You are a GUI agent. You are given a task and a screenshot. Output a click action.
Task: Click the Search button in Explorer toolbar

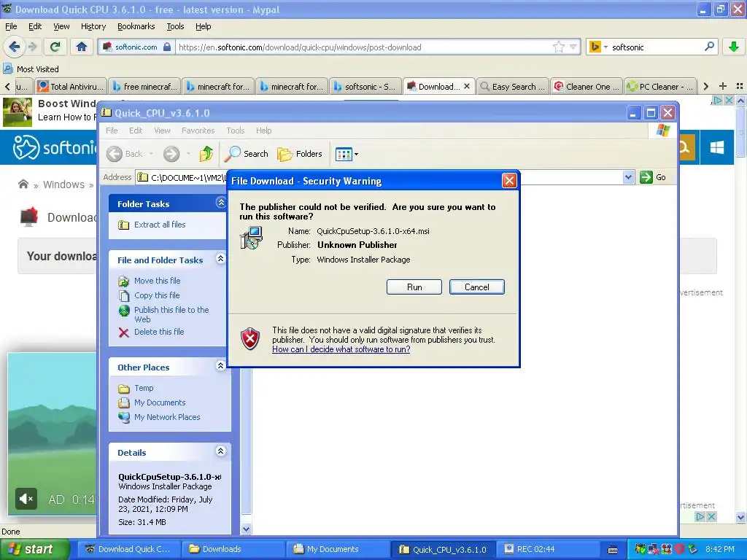click(x=247, y=154)
